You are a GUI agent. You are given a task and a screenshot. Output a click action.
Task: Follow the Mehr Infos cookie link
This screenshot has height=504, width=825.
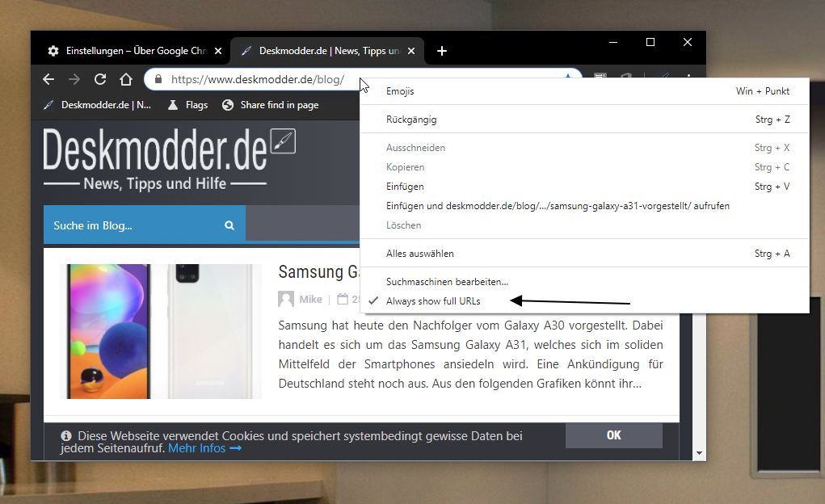click(204, 448)
